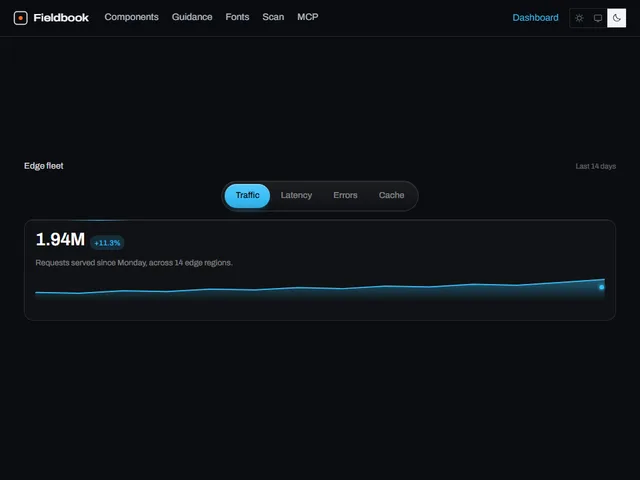This screenshot has height=480, width=640.
Task: Go to the Guidance page
Action: [192, 17]
